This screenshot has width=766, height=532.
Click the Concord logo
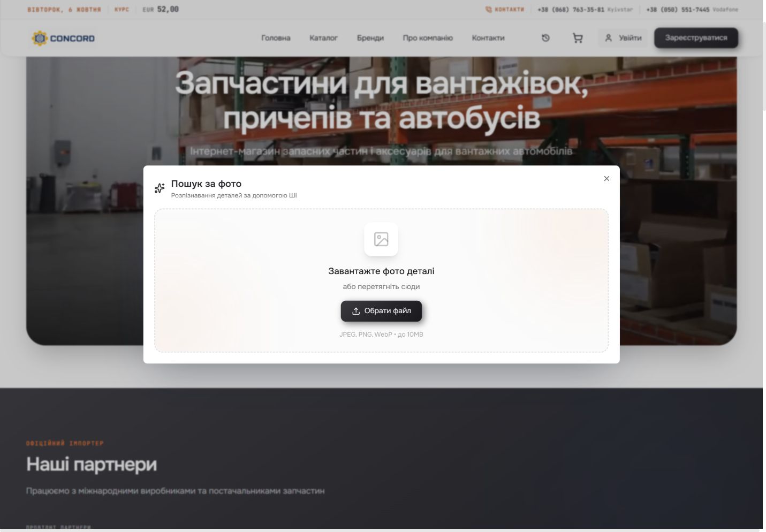[x=63, y=38]
